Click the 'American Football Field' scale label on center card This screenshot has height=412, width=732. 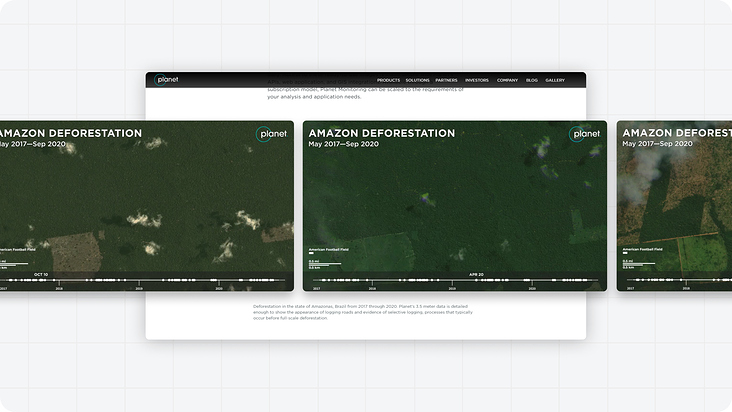point(329,250)
